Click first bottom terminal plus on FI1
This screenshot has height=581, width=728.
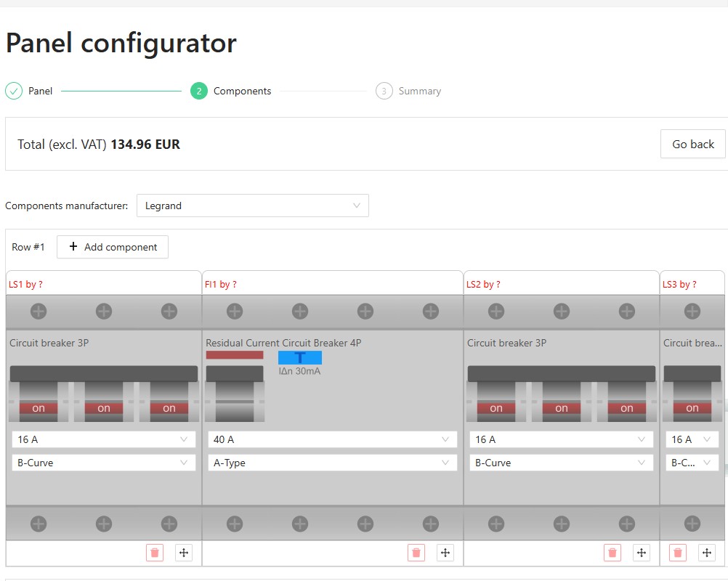[x=235, y=524]
